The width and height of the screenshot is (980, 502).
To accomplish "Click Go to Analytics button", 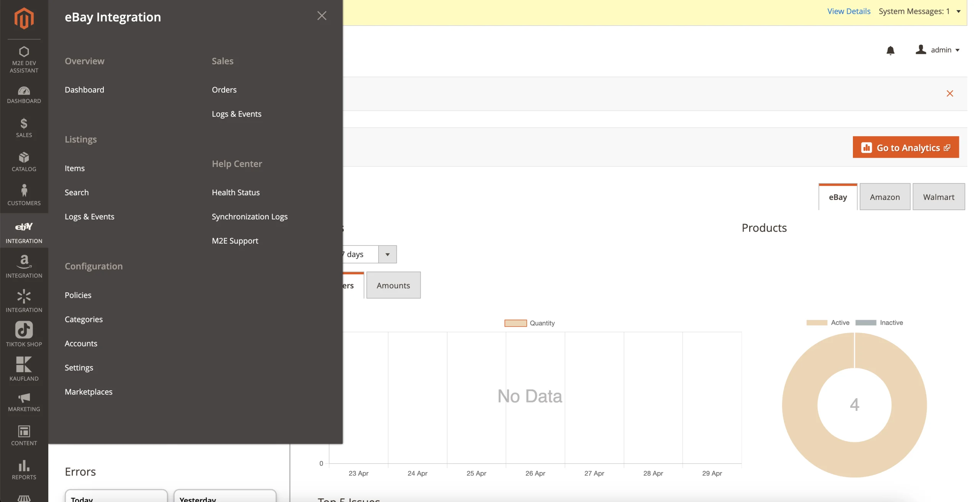I will coord(905,147).
